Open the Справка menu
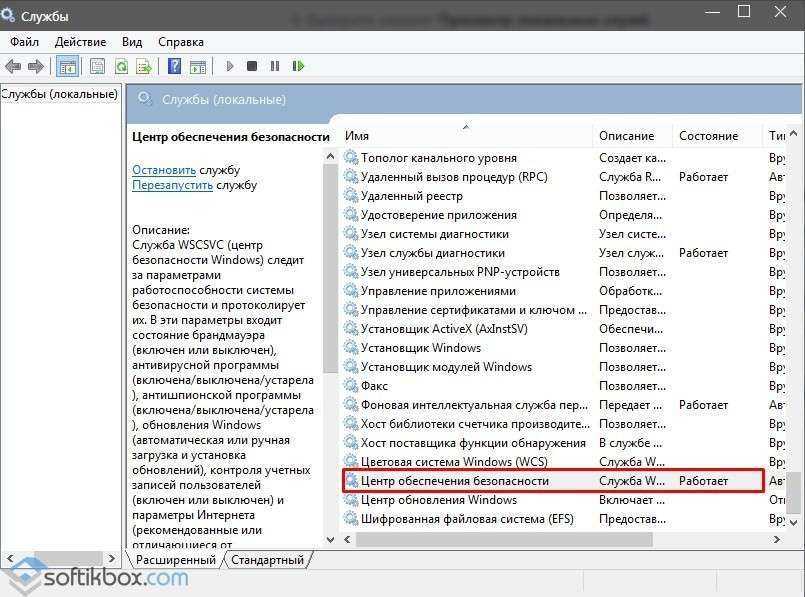 point(180,41)
